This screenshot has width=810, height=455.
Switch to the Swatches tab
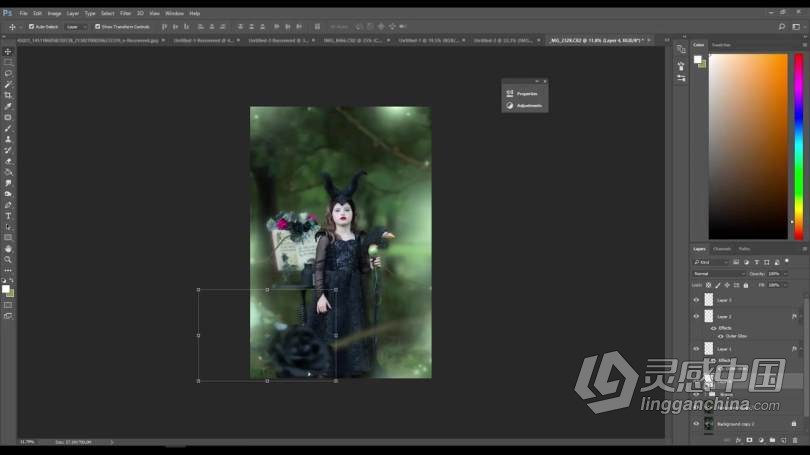[x=721, y=45]
